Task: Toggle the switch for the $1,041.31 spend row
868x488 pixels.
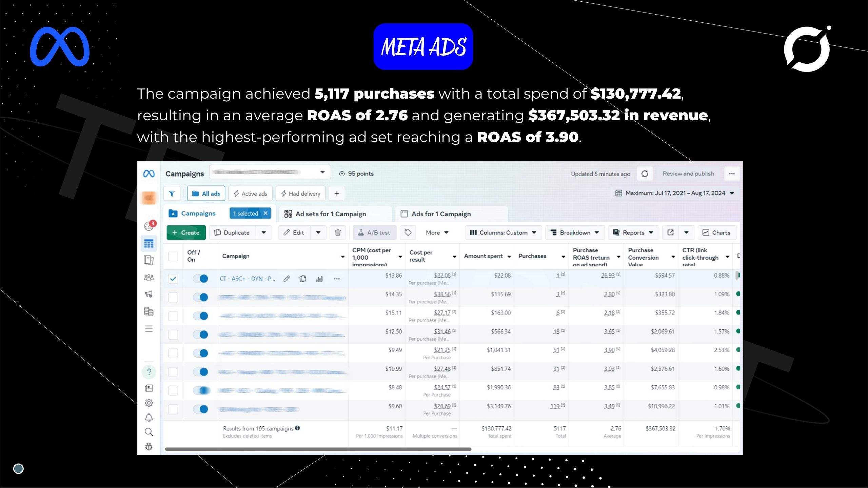Action: (x=200, y=353)
